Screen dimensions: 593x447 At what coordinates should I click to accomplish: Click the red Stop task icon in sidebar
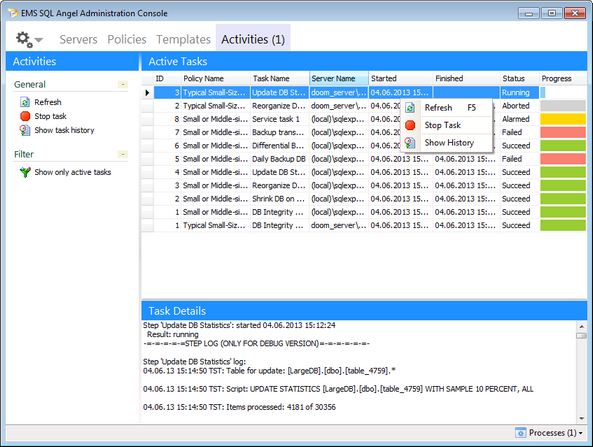coord(25,116)
